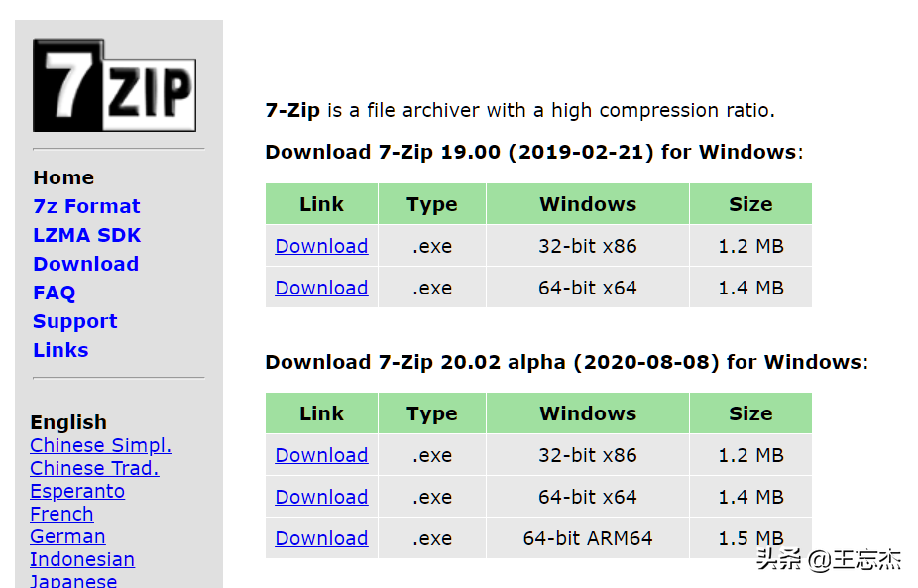Download 7-Zip 19.00 32-bit x86 exe
This screenshot has width=918, height=588.
(321, 246)
